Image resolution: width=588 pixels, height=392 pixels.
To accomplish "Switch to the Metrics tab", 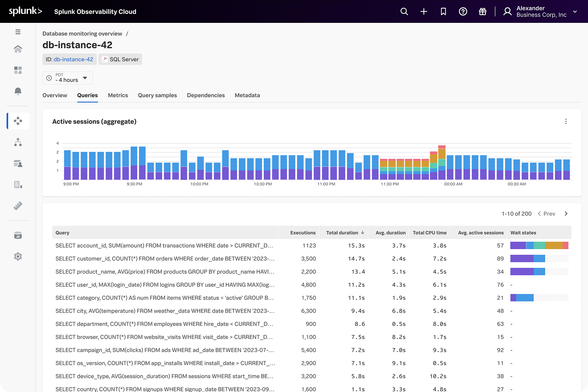I will click(118, 95).
